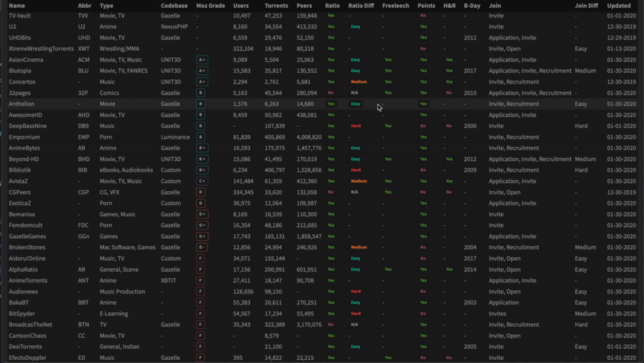
Task: Click Luminance codebase cell for Empornium
Action: (x=175, y=137)
